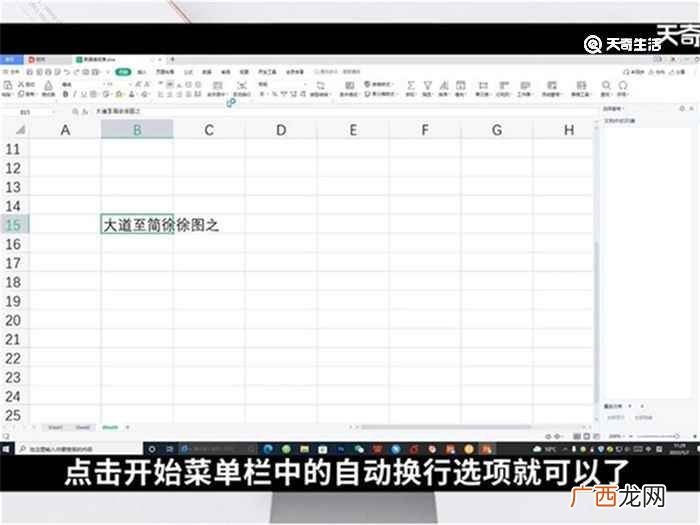Select row 20 header
The width and height of the screenshot is (700, 525).
coord(13,320)
